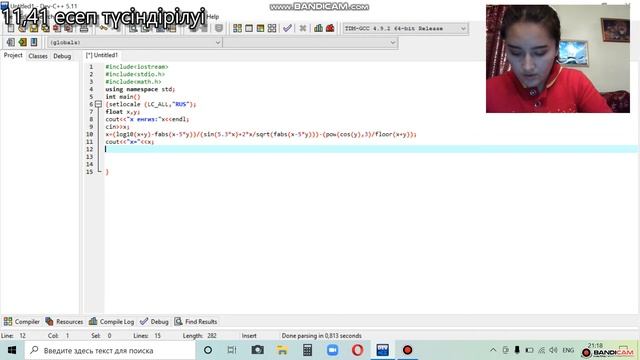Click the Bandicam record taskbar icon
Screen dimensions: 640x360
click(x=407, y=350)
